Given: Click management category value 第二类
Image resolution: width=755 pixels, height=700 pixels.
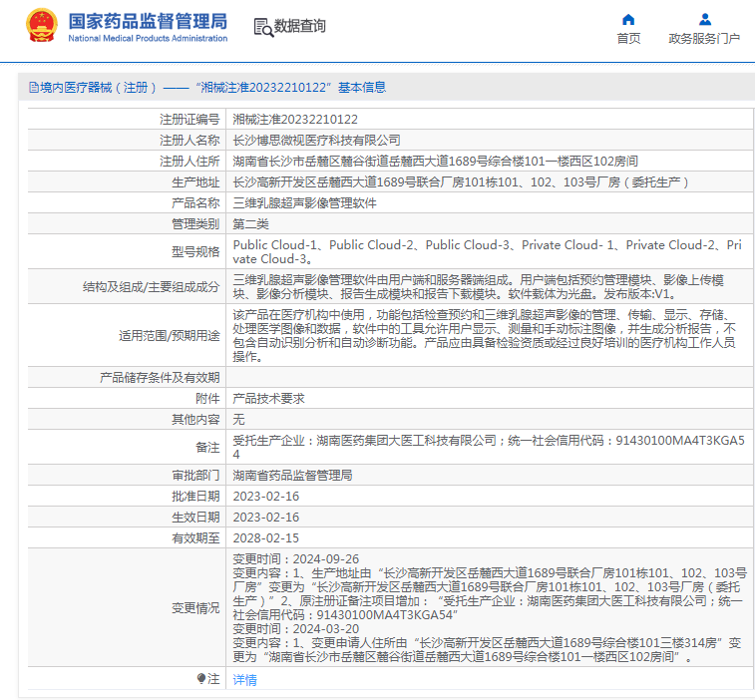Looking at the screenshot, I should coord(250,224).
